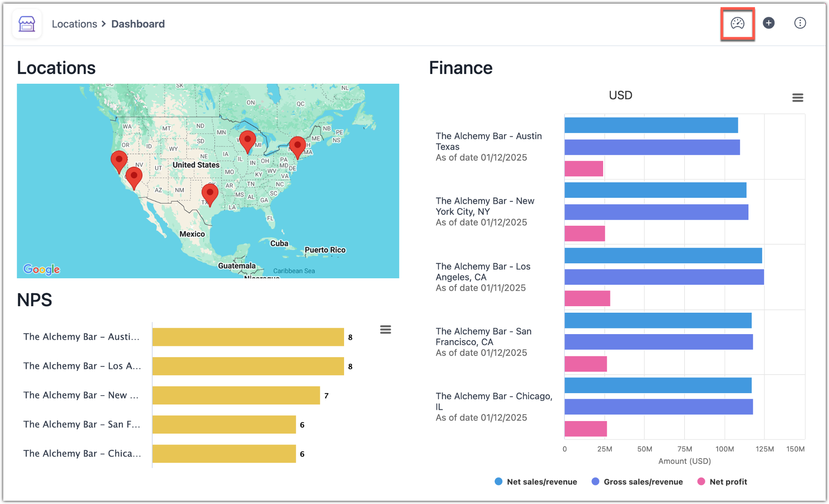Click the Chicago NPS bar

click(x=224, y=453)
